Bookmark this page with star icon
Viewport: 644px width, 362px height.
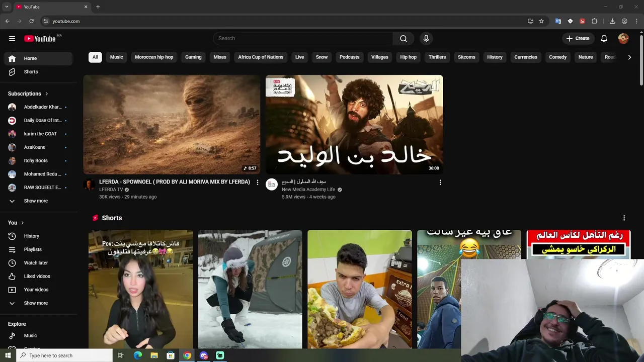pos(541,21)
